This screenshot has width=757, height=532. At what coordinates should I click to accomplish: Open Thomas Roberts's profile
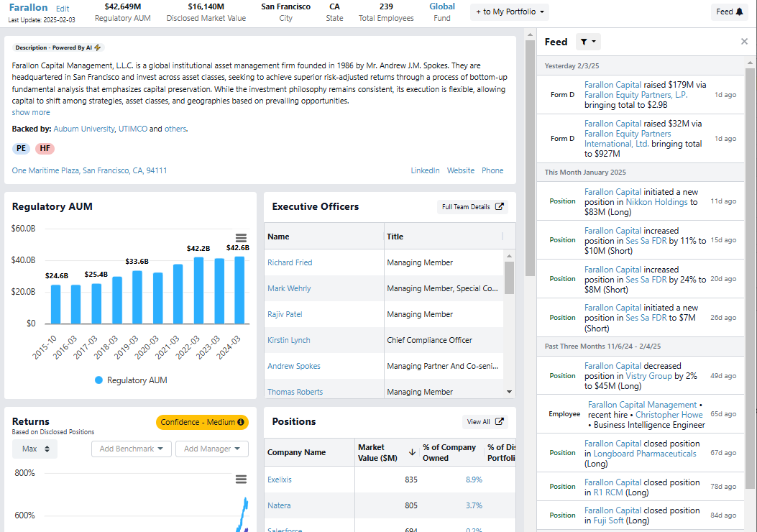click(x=295, y=392)
